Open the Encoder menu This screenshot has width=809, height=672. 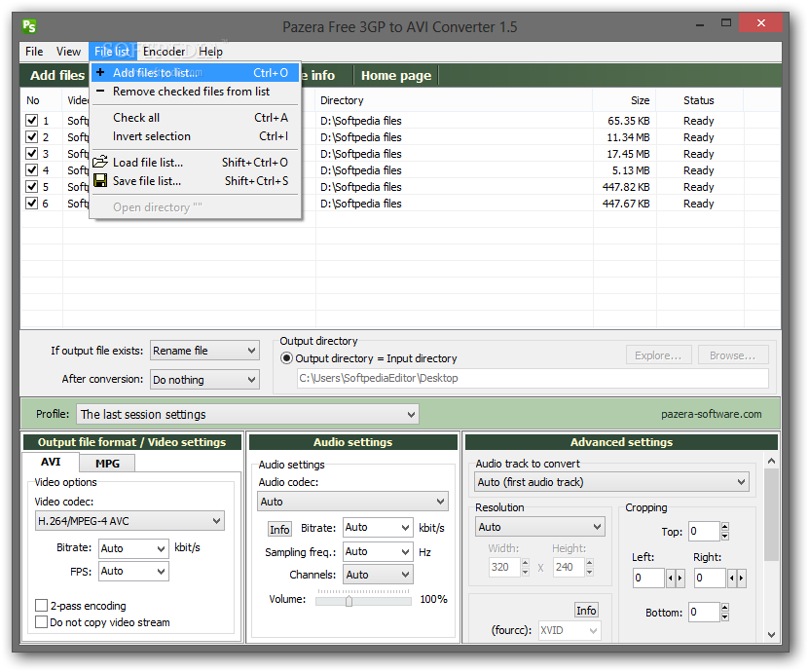(164, 51)
